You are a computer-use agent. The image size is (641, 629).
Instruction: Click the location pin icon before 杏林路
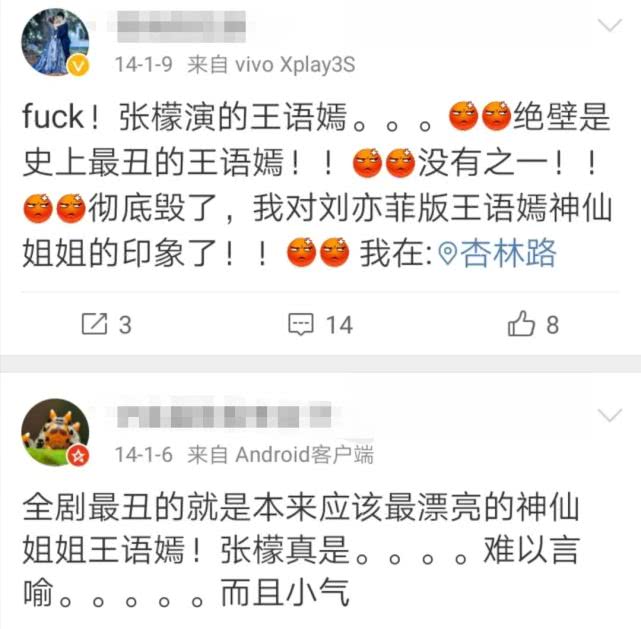tap(448, 254)
